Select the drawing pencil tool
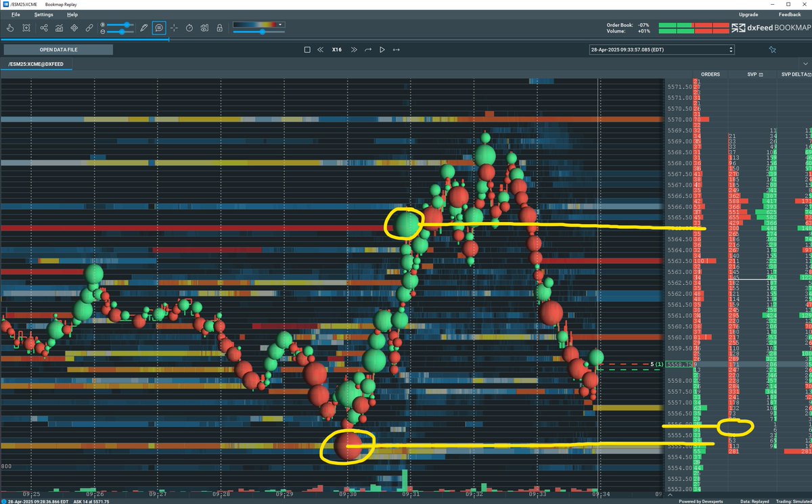812x504 pixels. (x=143, y=28)
